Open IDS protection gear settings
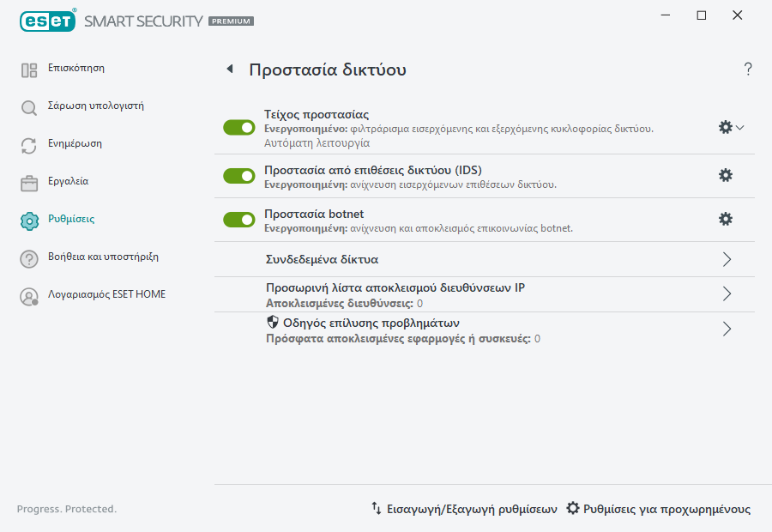Screen dimensions: 772x532 (x=726, y=174)
